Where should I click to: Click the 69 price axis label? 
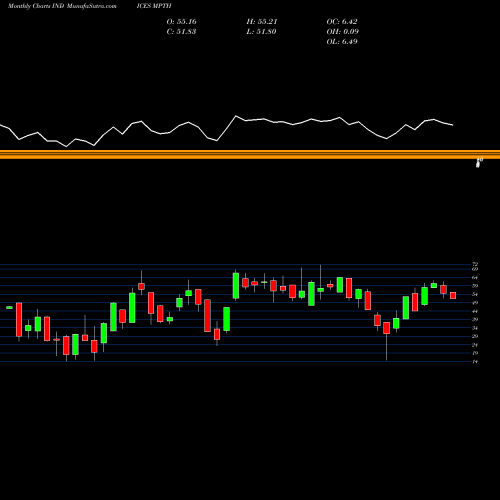coord(475,269)
